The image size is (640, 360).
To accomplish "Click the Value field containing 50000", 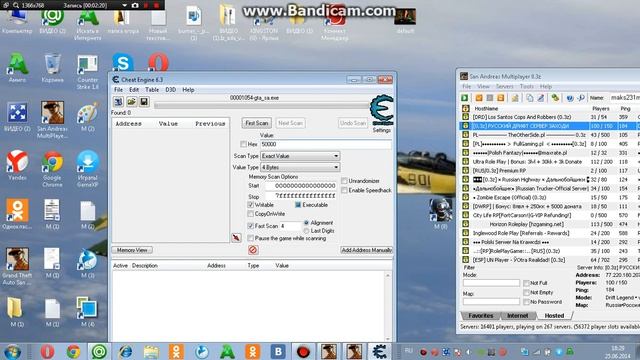I will pyautogui.click(x=326, y=144).
